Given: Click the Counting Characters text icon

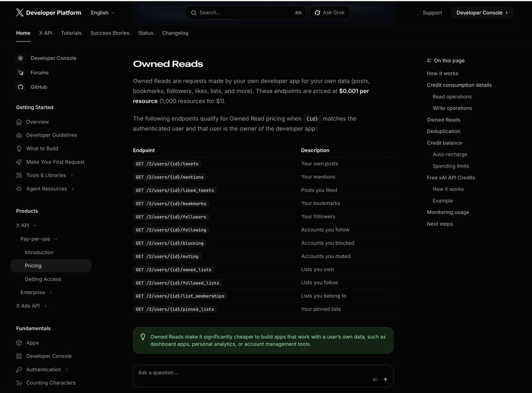Looking at the screenshot, I should (x=19, y=383).
